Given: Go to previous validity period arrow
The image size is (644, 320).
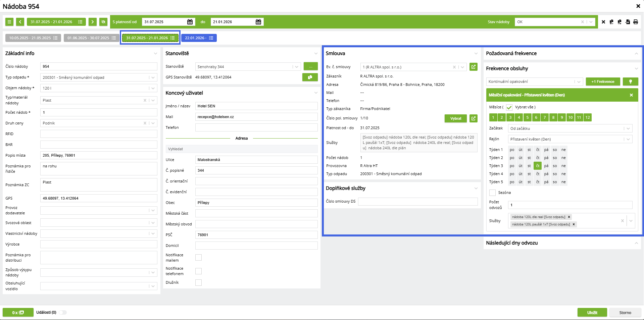Looking at the screenshot, I should (x=20, y=22).
